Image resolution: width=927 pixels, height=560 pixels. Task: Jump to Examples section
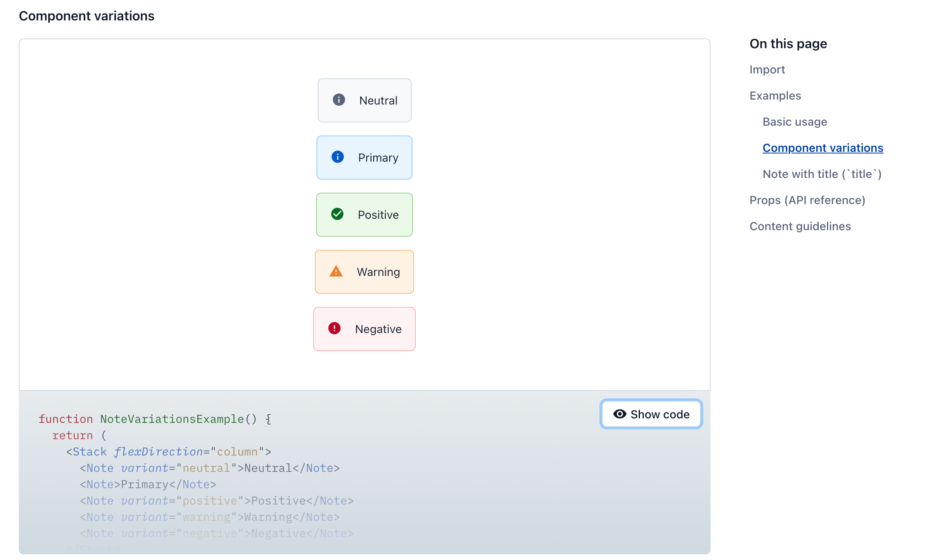[x=775, y=96]
